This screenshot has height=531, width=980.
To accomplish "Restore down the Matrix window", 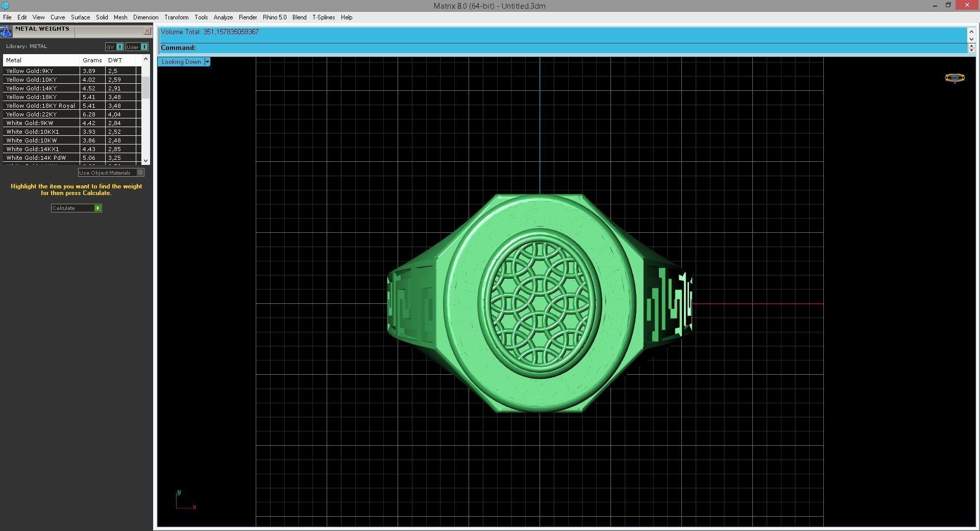I will (x=948, y=6).
